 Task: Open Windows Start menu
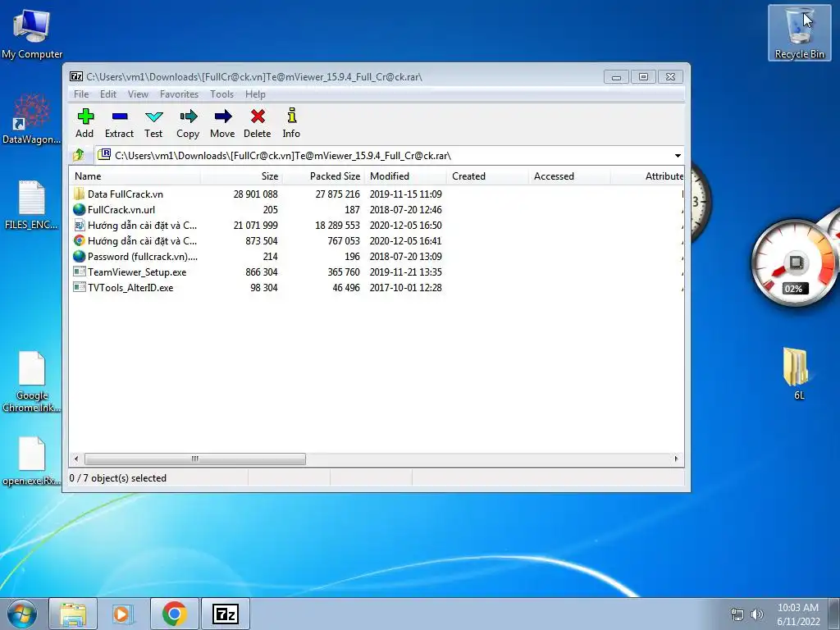tap(22, 614)
